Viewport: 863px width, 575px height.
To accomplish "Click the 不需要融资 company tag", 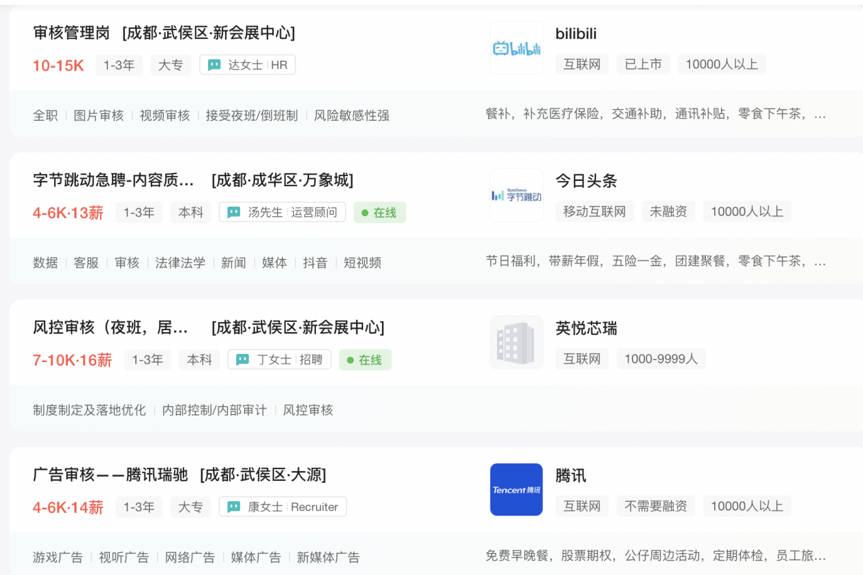I will (656, 506).
